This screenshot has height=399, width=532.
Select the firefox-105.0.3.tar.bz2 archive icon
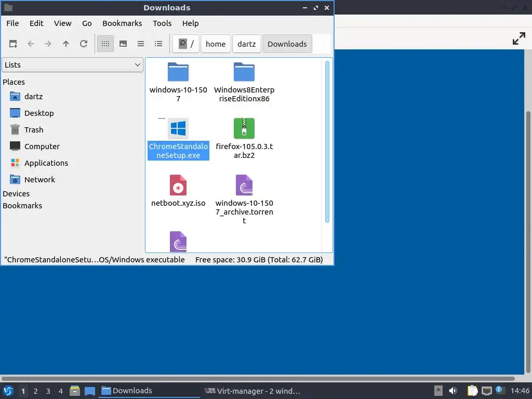[x=244, y=129]
